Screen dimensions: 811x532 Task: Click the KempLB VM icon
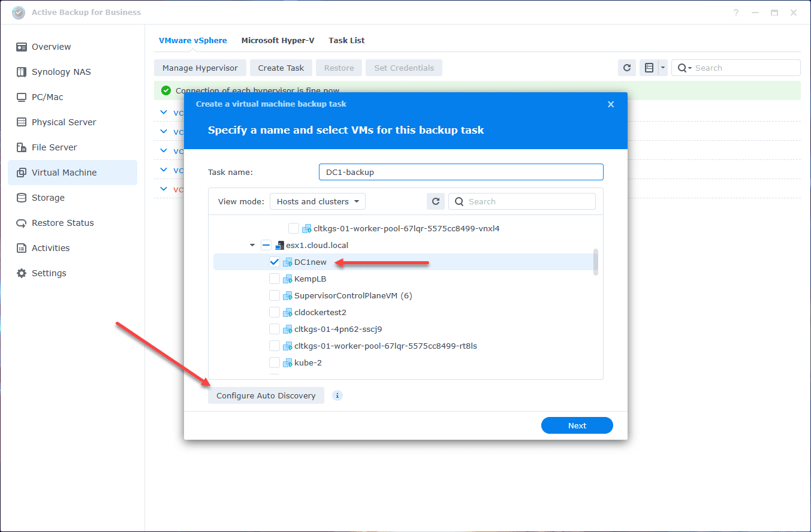tap(288, 279)
